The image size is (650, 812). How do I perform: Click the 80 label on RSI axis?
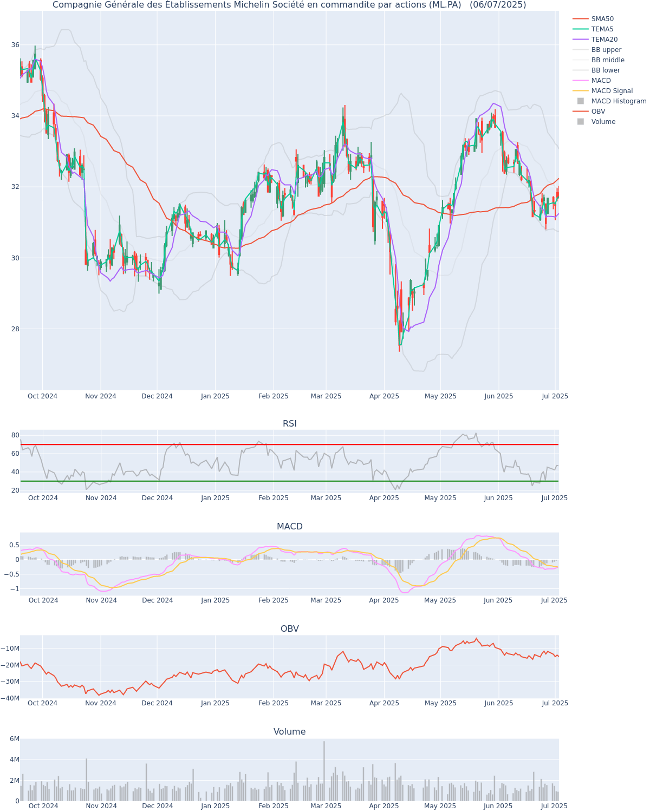[15, 435]
